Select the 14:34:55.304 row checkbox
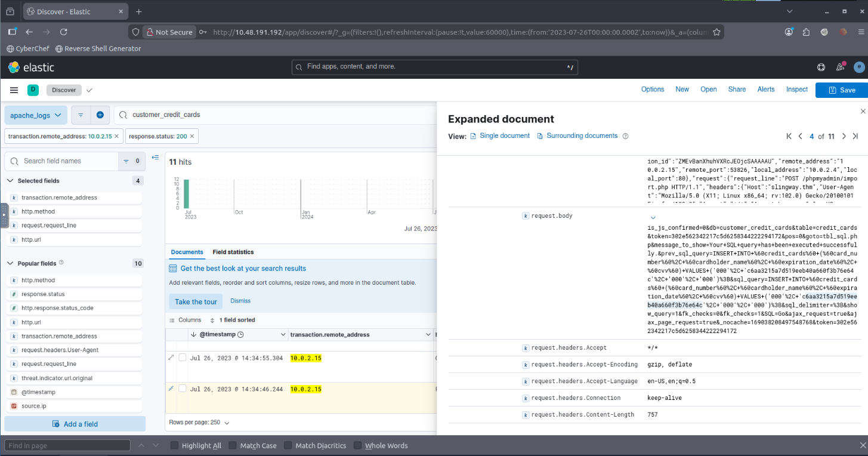 click(x=183, y=358)
